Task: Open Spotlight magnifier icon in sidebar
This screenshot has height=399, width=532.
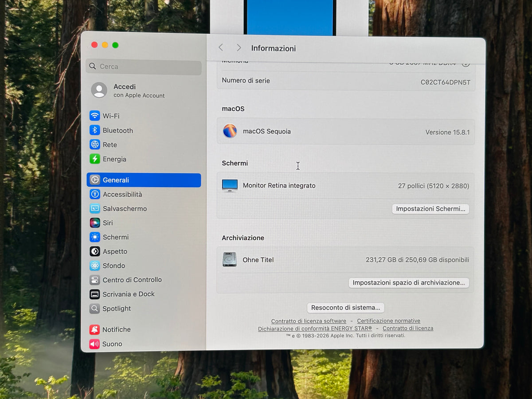Action: [94, 309]
